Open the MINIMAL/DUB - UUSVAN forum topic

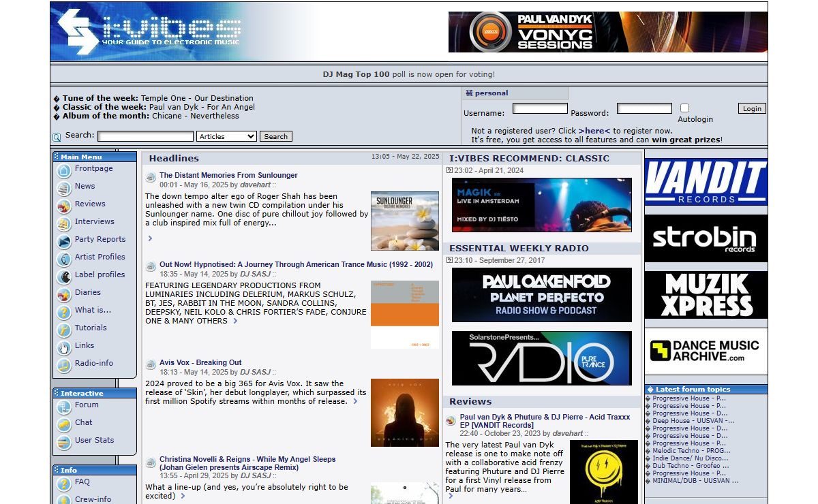click(695, 481)
